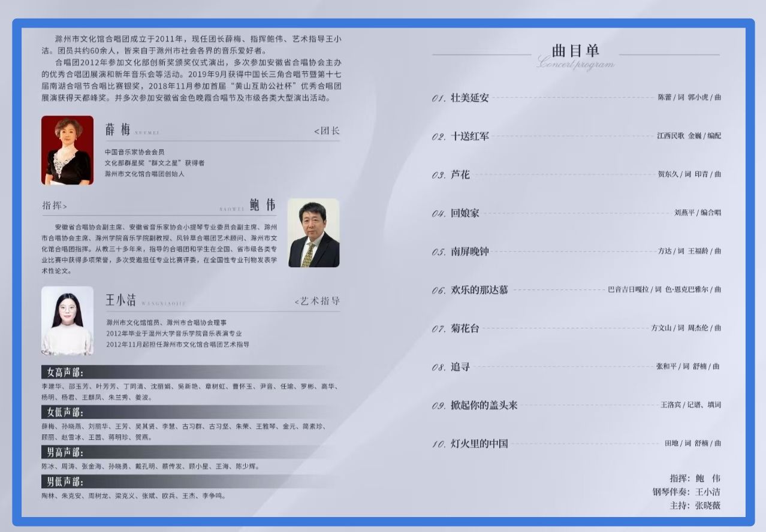Click credit '张和平 / 词 舒楠 / 曲'
The height and width of the screenshot is (532, 766).
[688, 367]
